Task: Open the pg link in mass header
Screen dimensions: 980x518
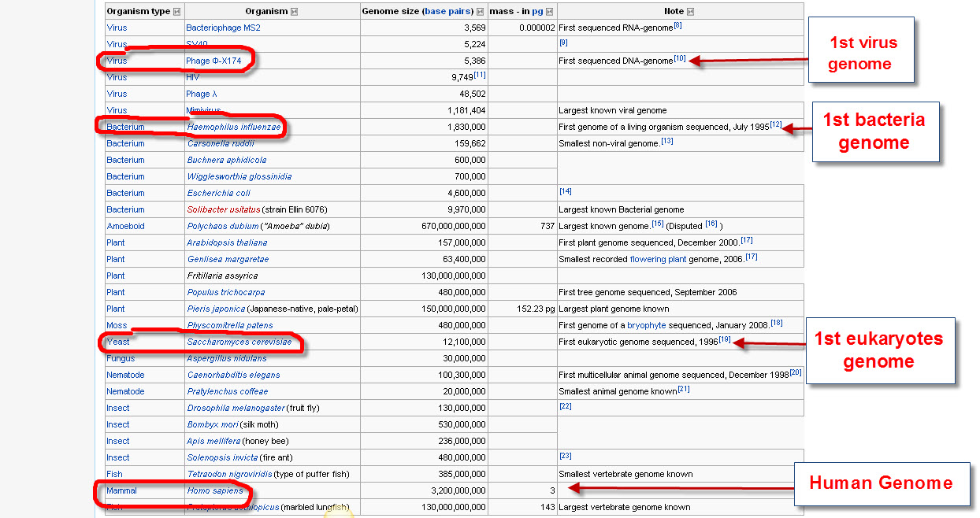Action: click(x=537, y=12)
